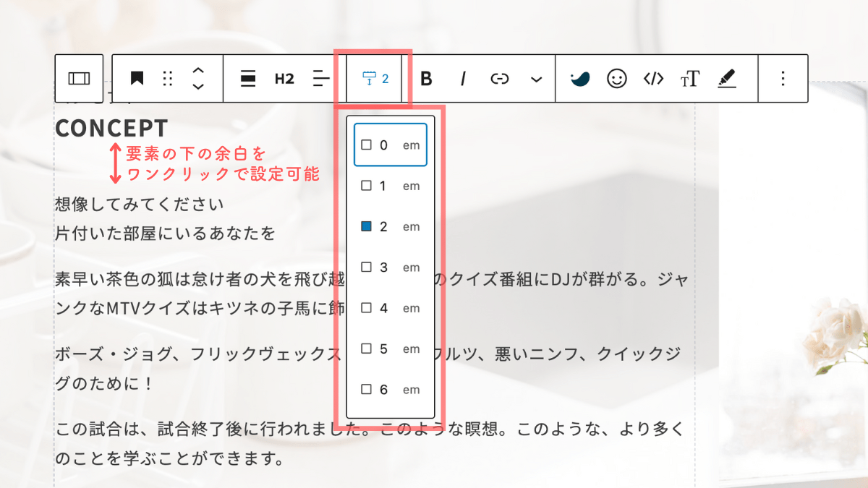
Task: Move block up with up chevron
Action: (198, 71)
